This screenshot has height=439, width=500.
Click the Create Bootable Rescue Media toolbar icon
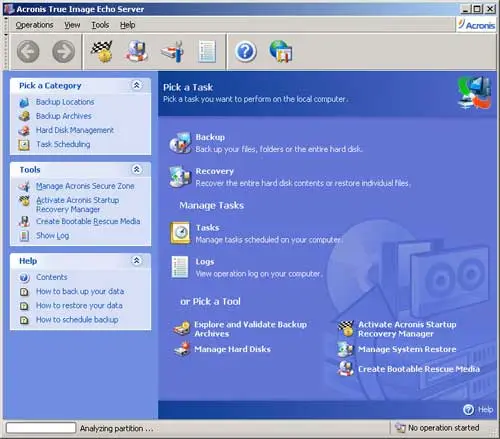click(137, 52)
